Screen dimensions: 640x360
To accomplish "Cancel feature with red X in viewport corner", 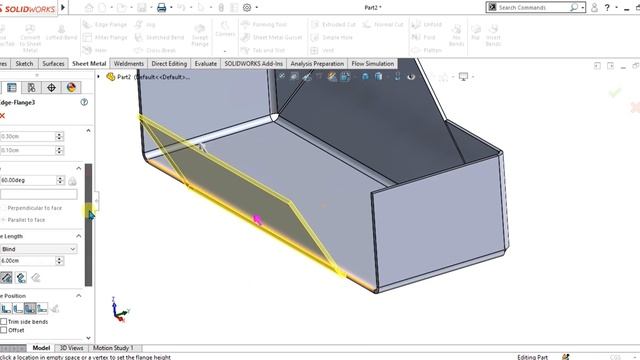I will 636,108.
